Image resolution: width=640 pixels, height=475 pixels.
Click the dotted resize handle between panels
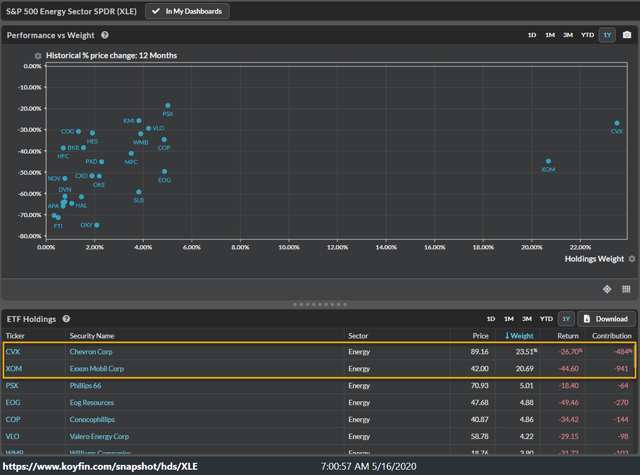click(320, 304)
